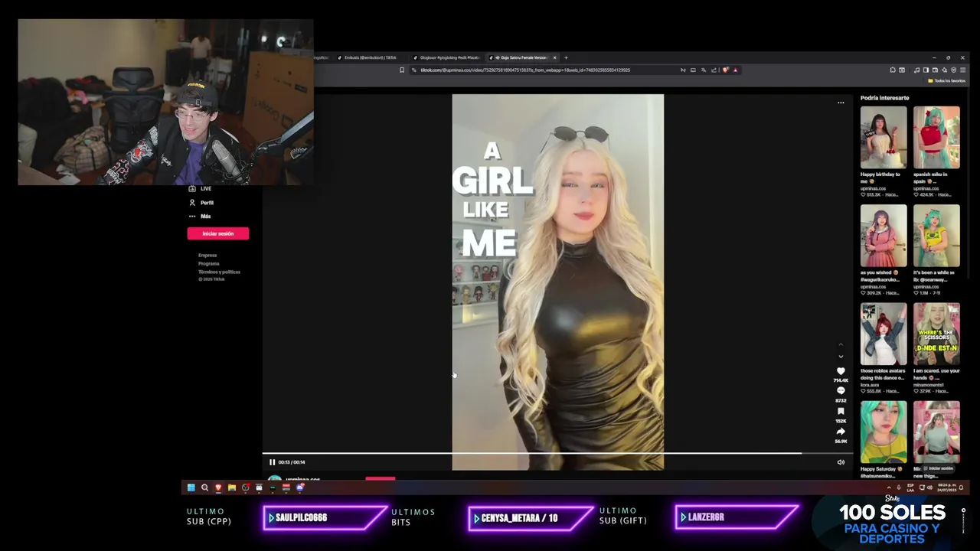Click SAULPILCO666 latest sub label
The width and height of the screenshot is (980, 551).
pyautogui.click(x=325, y=517)
